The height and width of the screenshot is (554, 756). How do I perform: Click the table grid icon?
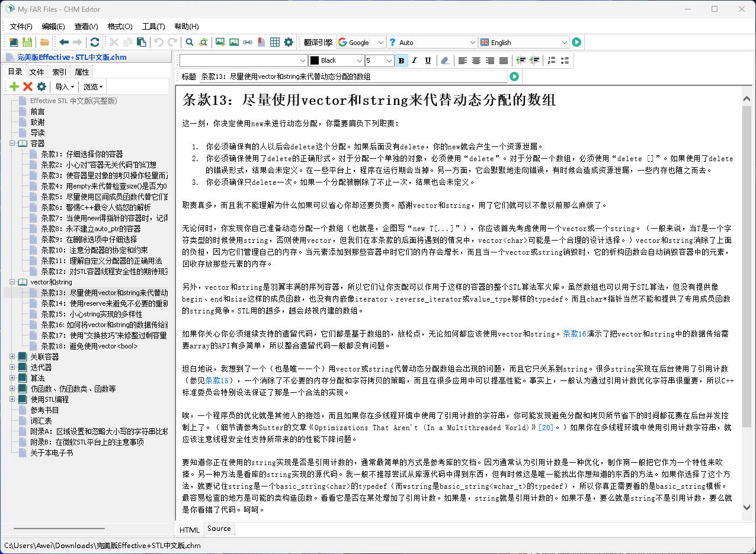275,42
